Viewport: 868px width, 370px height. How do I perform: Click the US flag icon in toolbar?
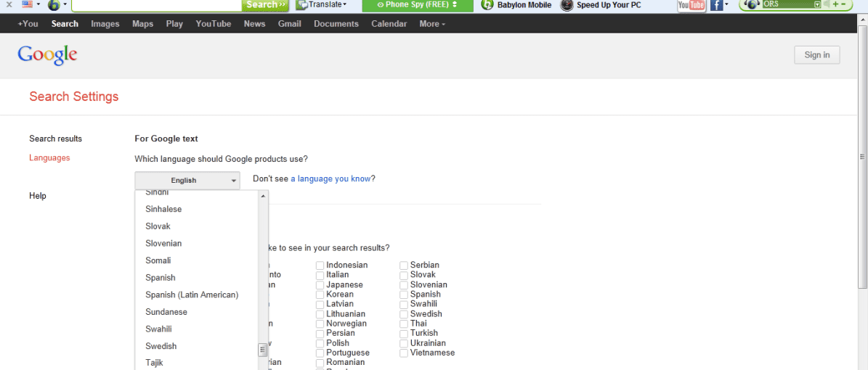[27, 4]
